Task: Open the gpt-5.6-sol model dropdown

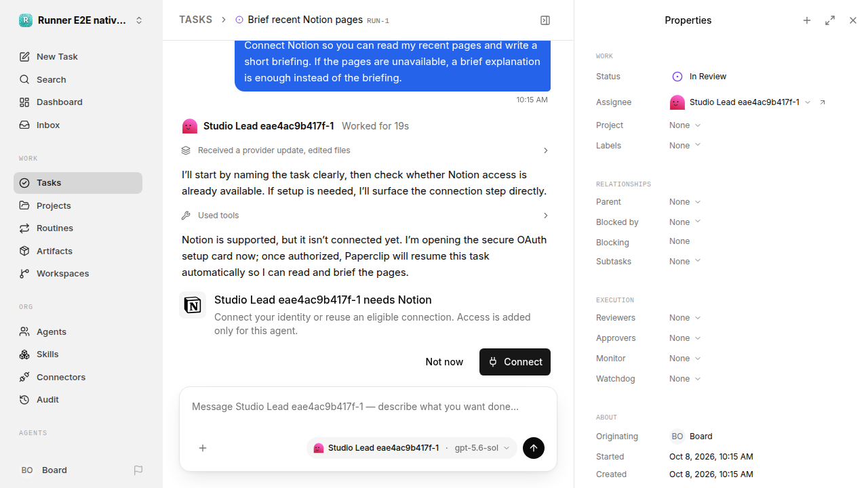Action: [482, 448]
